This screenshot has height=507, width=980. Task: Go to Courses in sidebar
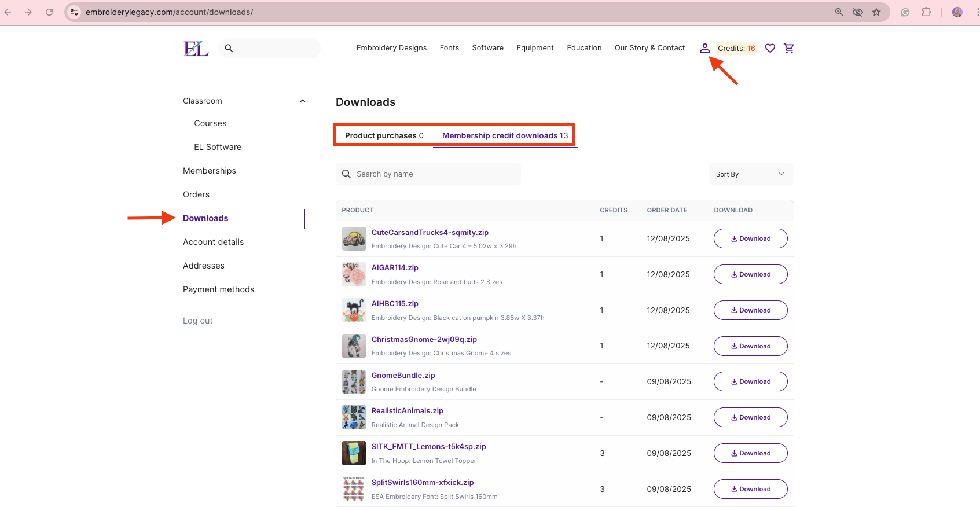click(210, 123)
